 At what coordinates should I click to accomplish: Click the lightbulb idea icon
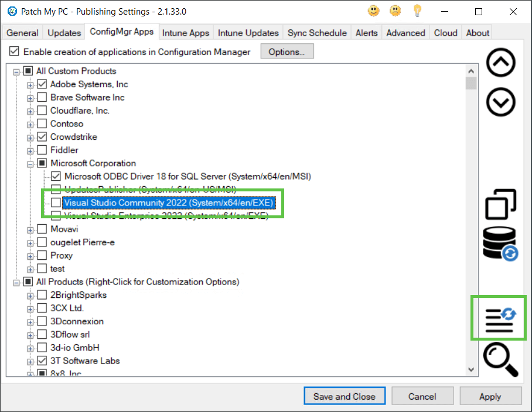point(417,11)
